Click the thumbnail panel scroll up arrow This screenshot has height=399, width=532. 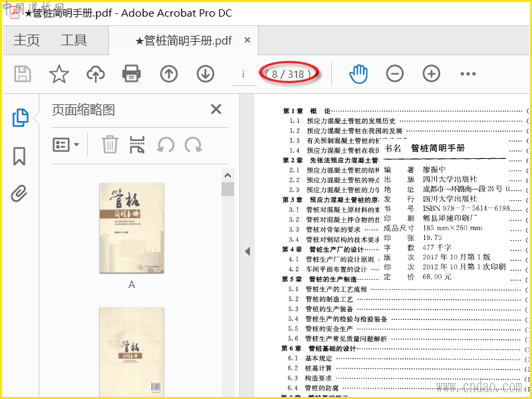(x=227, y=176)
